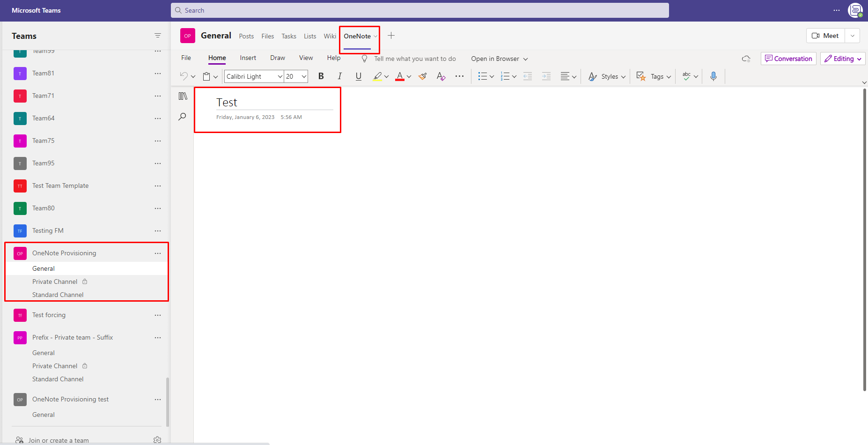Switch to the Posts tab

(246, 36)
